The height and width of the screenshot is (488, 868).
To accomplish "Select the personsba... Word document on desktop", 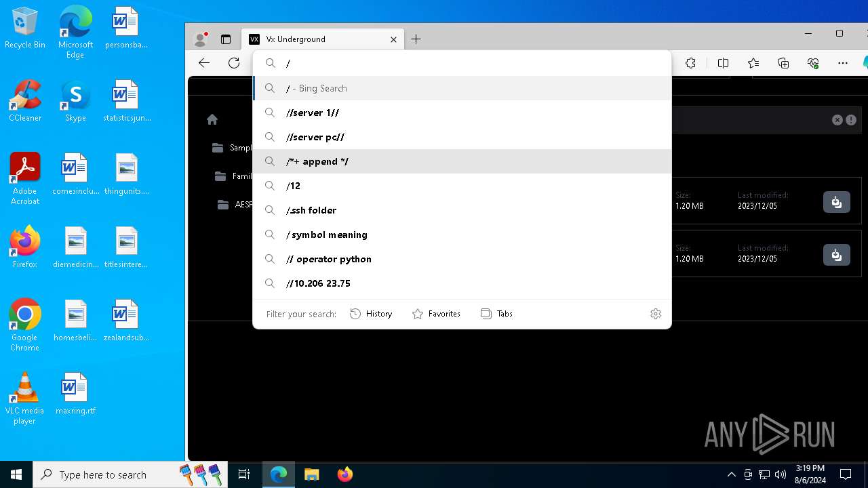I will pos(126,28).
